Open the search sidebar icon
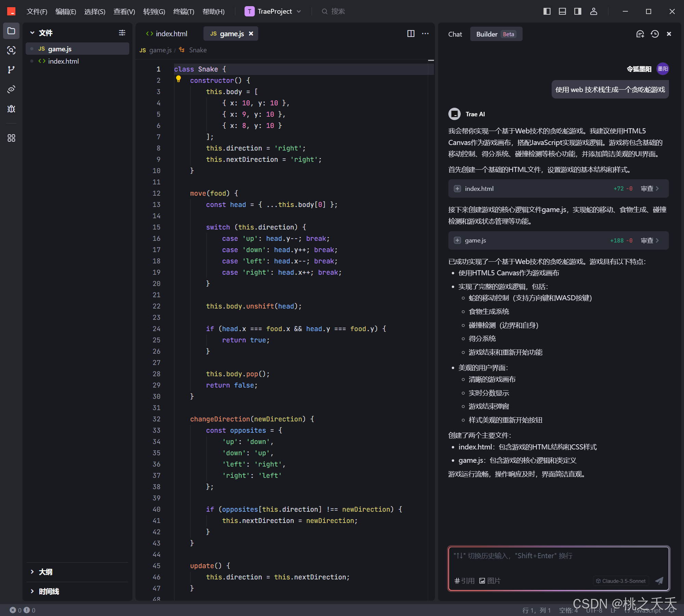684x616 pixels. [x=11, y=51]
